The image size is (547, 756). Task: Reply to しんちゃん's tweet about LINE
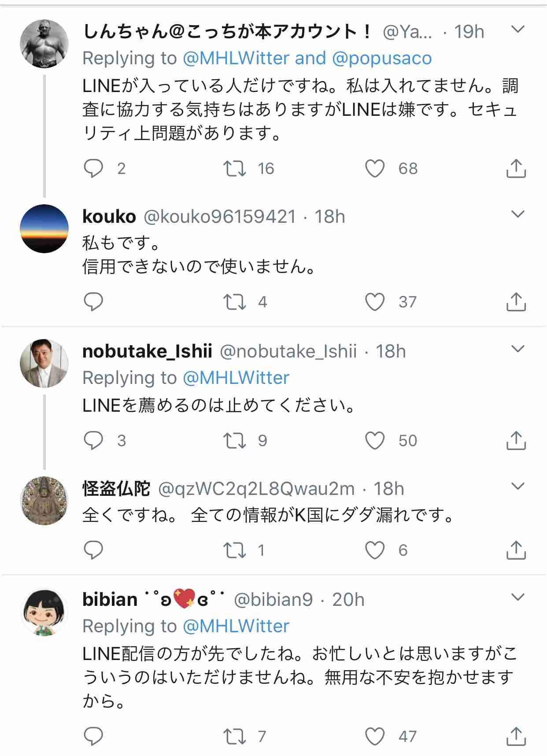point(93,168)
